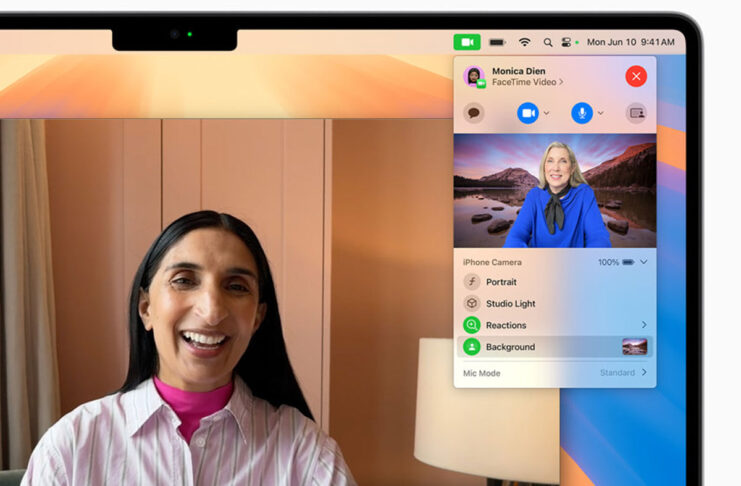The width and height of the screenshot is (741, 486).
Task: Open the Mic Mode Standard option
Action: tap(623, 373)
